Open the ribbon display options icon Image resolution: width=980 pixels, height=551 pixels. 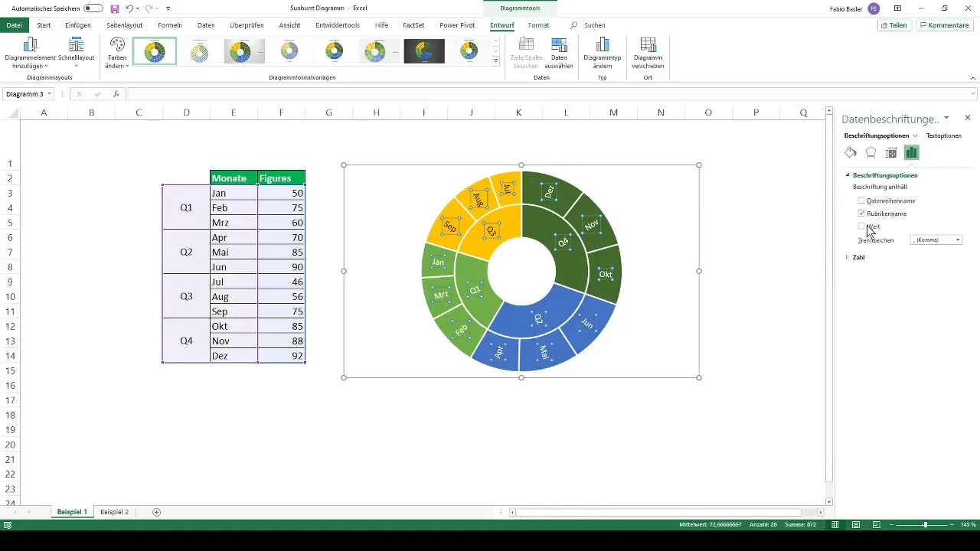pos(897,8)
